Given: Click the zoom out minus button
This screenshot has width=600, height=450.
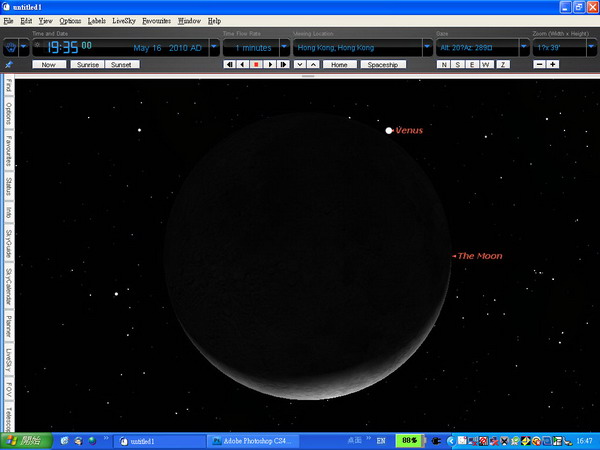Looking at the screenshot, I should (x=540, y=64).
